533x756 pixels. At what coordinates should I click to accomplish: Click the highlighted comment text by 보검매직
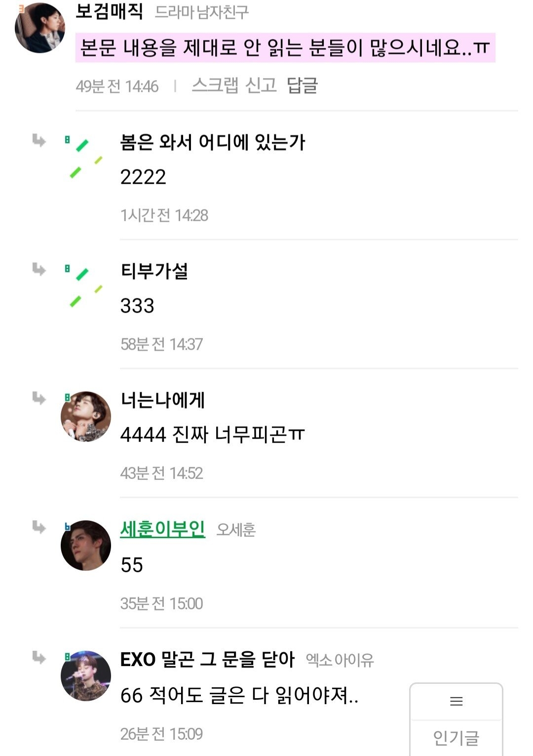pyautogui.click(x=285, y=48)
